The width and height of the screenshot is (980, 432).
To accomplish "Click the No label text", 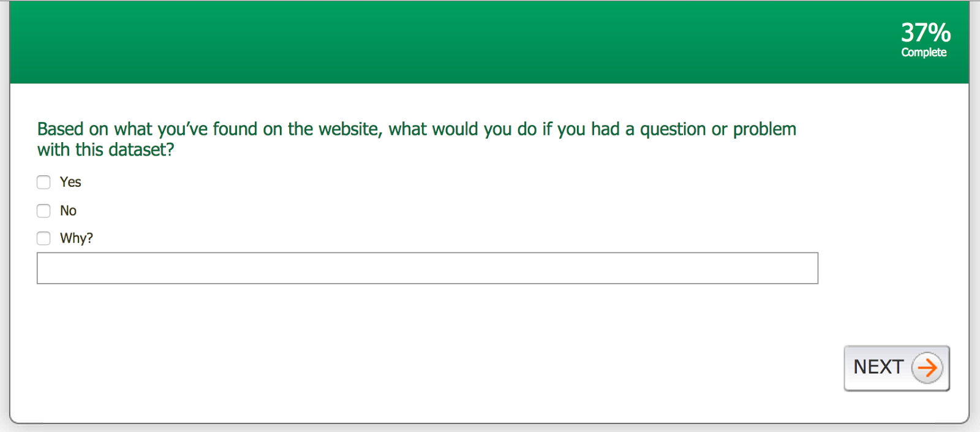I will coord(68,211).
